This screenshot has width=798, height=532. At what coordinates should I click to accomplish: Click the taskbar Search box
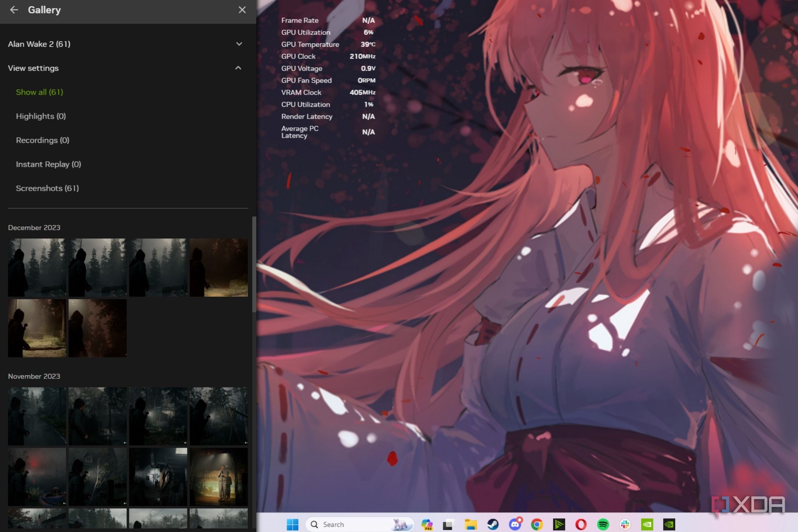[359, 524]
